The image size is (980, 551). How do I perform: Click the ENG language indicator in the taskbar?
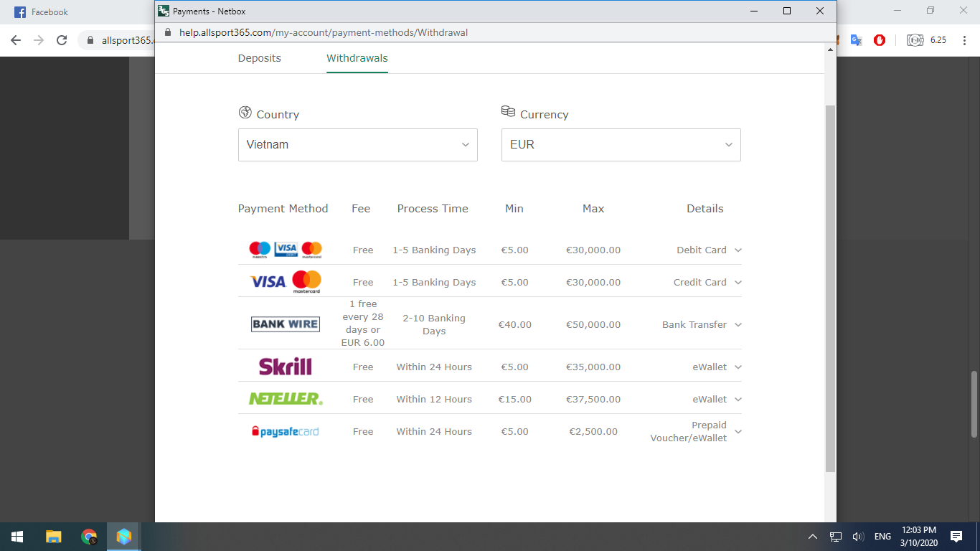tap(882, 537)
